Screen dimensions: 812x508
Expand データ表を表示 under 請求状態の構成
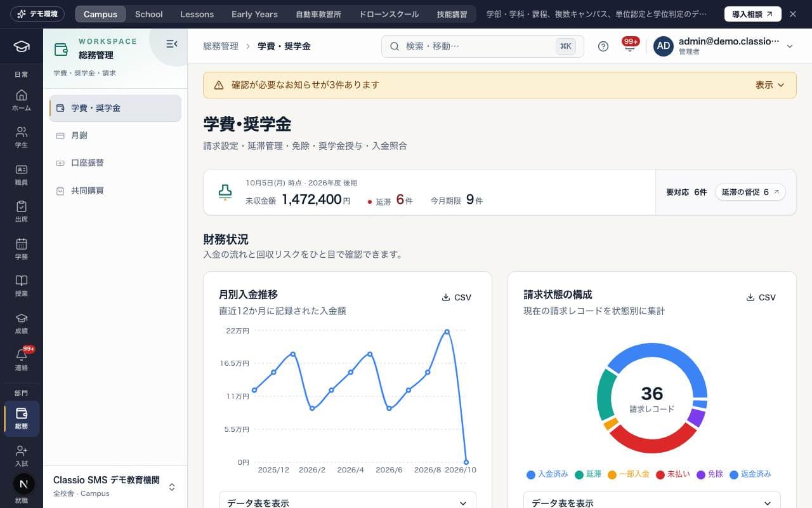[x=652, y=503]
